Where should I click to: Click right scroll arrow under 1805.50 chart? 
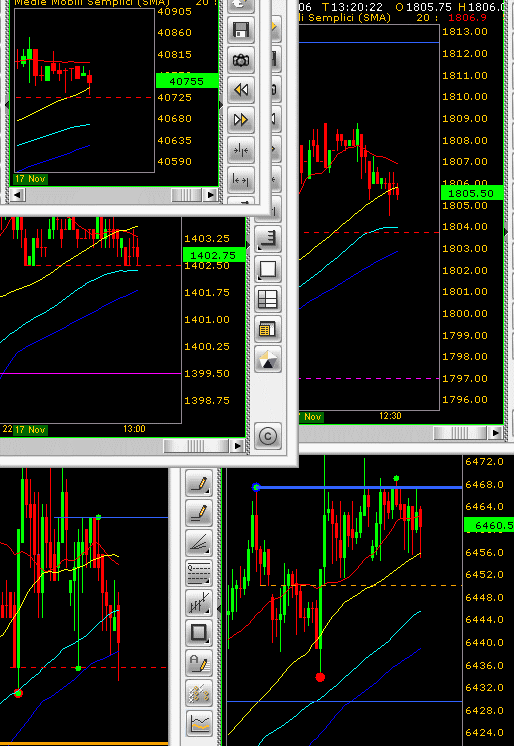click(x=495, y=433)
